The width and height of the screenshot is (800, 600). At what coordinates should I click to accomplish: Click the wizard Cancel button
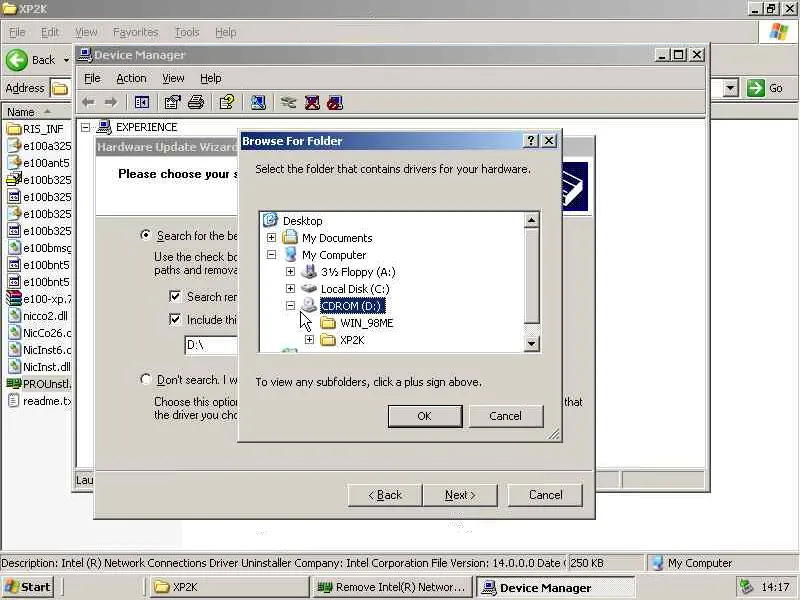(x=545, y=495)
